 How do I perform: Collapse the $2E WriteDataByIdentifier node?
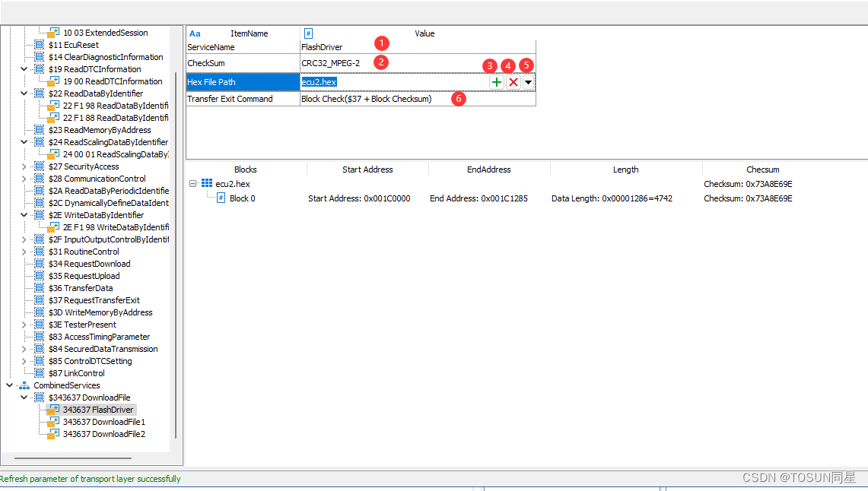tap(24, 215)
